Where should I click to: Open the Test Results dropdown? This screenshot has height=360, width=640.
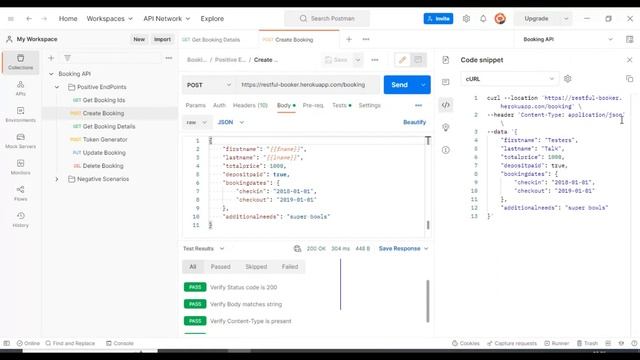pos(203,249)
